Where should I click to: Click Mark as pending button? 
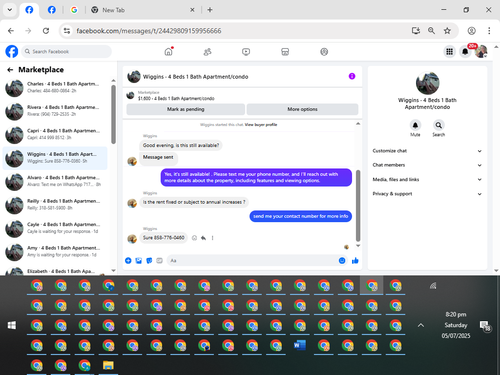pos(186,109)
